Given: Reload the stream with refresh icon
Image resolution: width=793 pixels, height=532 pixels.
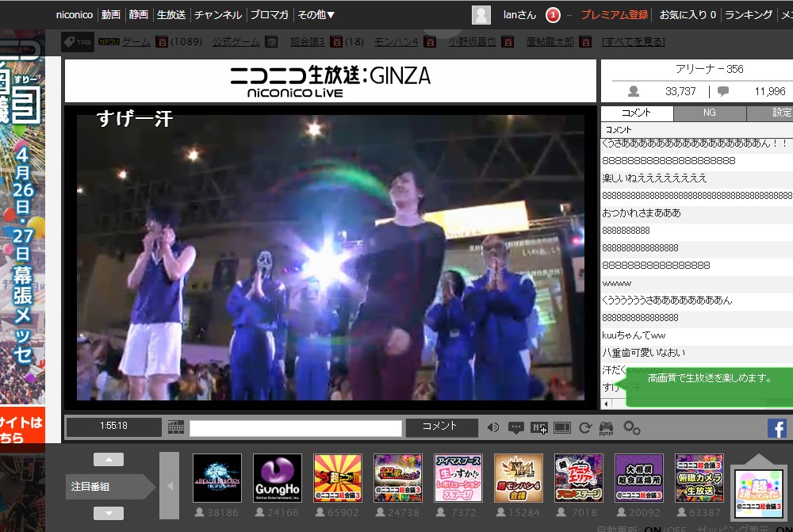Looking at the screenshot, I should point(585,428).
